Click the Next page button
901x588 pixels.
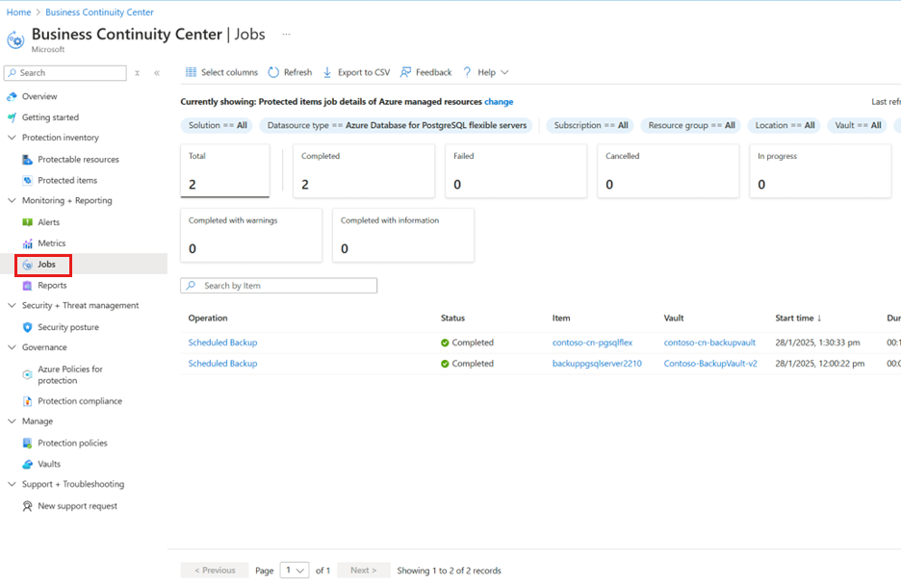[364, 571]
